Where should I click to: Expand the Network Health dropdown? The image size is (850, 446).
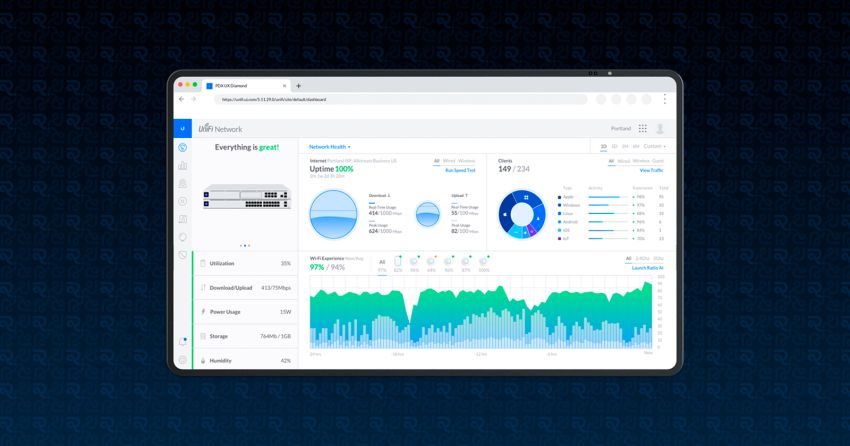pos(330,147)
